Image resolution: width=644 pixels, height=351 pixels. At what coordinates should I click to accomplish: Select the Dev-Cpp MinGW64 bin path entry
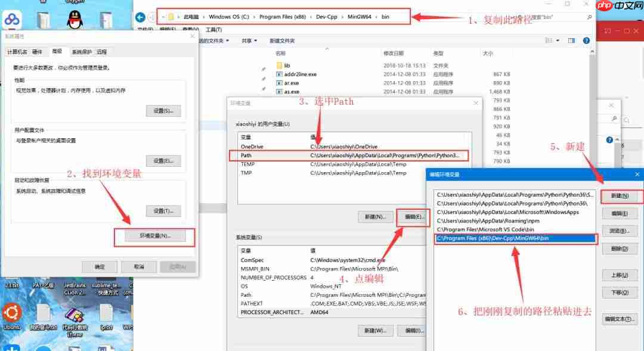point(515,238)
